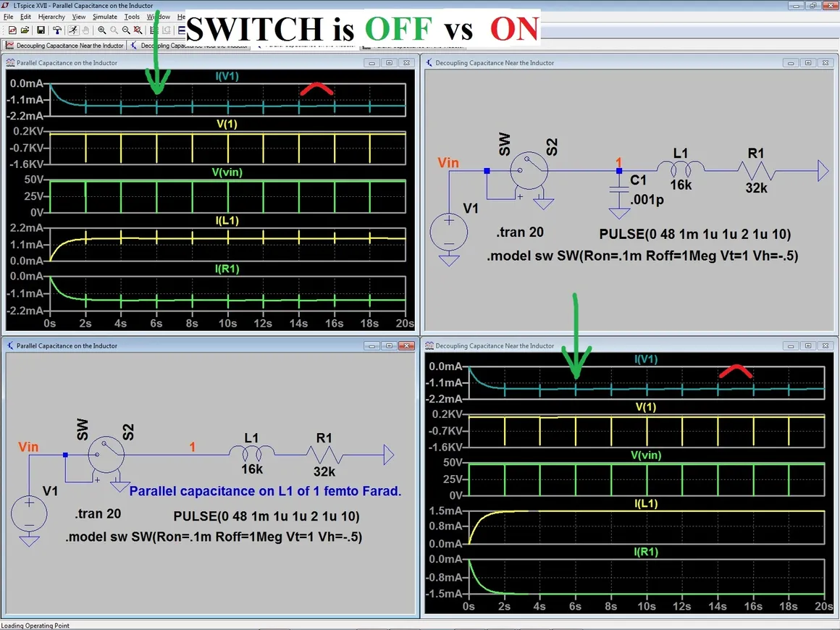Open the Hierarchy menu
The image size is (840, 630).
51,17
